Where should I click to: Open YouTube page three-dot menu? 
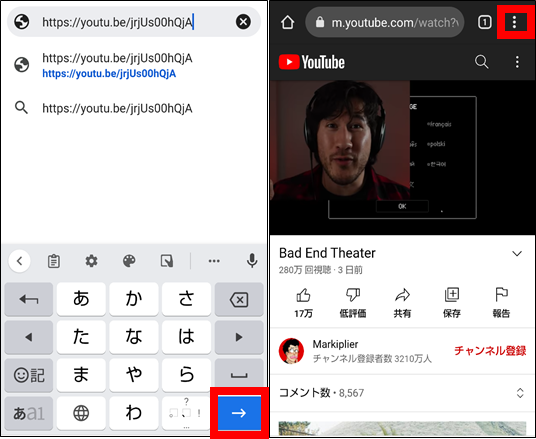coord(517,62)
